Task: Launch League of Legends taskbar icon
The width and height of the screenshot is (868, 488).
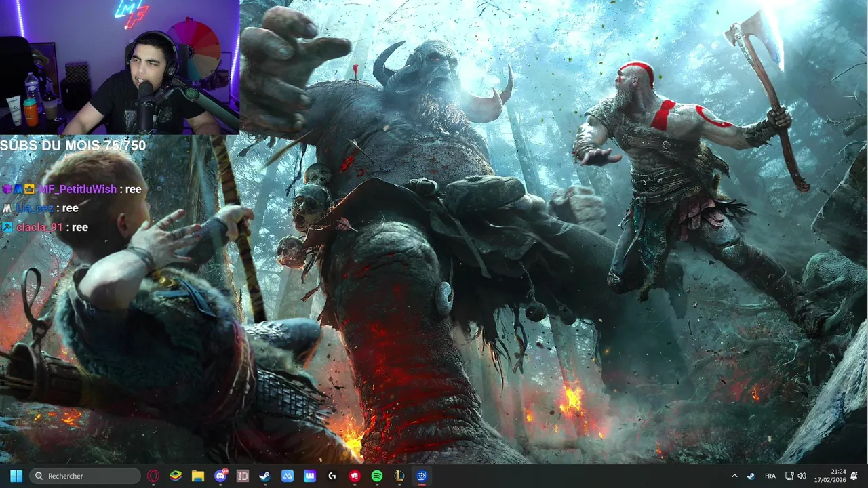Action: point(399,476)
